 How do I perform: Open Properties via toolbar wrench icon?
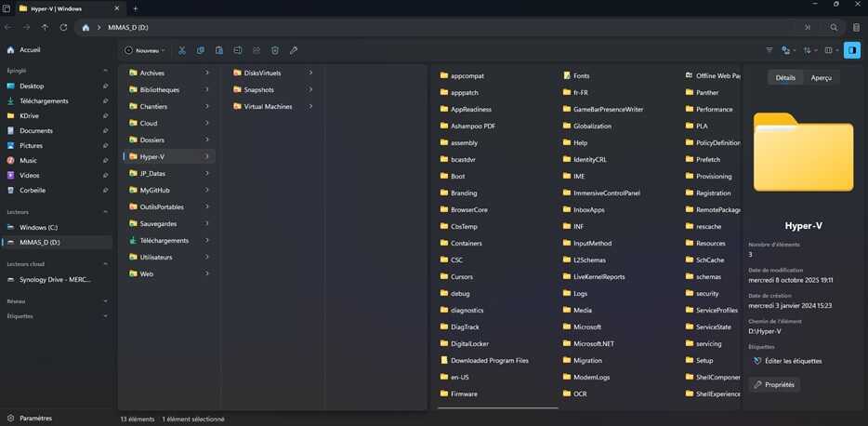point(294,50)
